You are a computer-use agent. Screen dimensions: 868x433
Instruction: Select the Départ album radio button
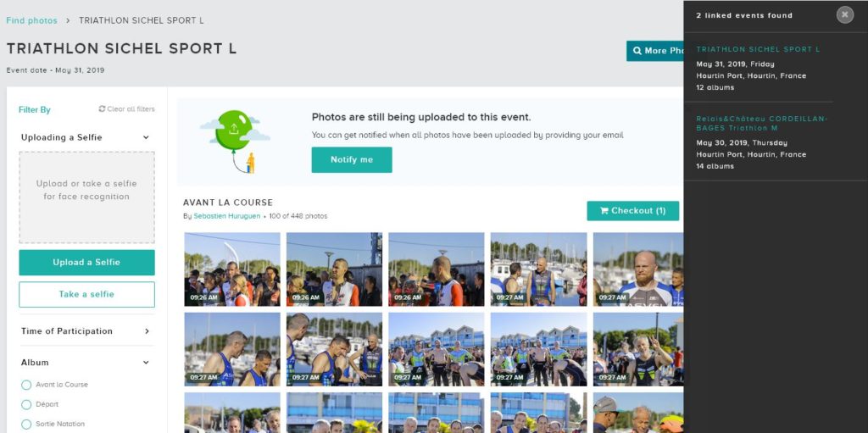(x=26, y=405)
